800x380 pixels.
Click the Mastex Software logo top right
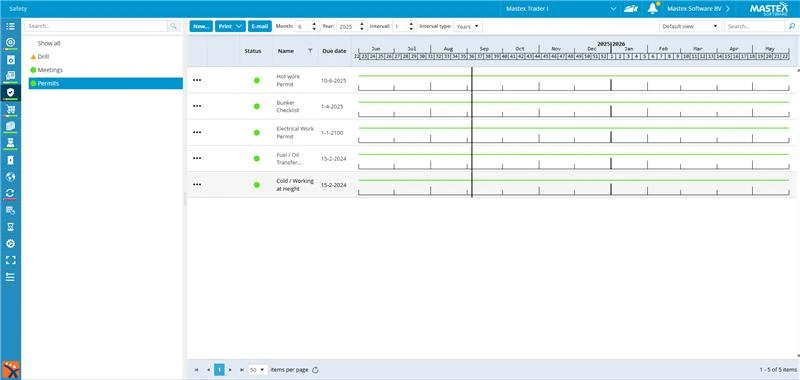point(768,9)
